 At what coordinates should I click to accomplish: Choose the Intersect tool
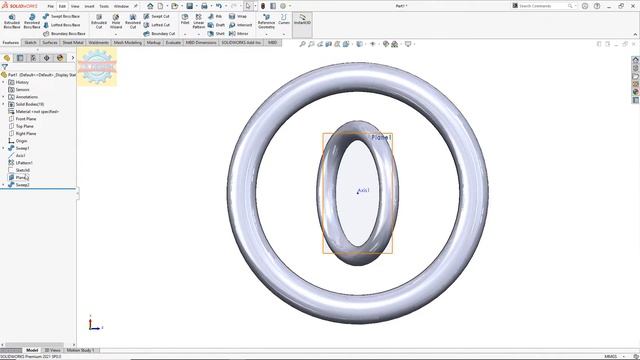[239, 25]
